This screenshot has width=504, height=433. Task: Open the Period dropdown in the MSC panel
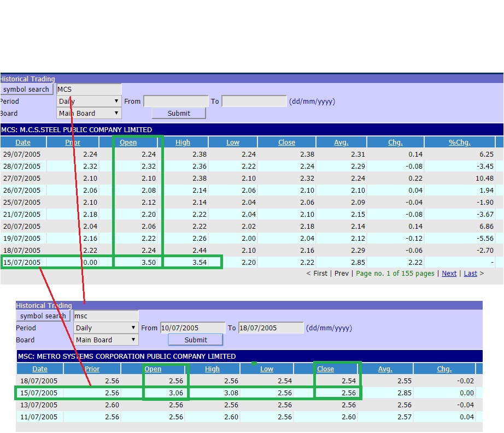pyautogui.click(x=106, y=328)
